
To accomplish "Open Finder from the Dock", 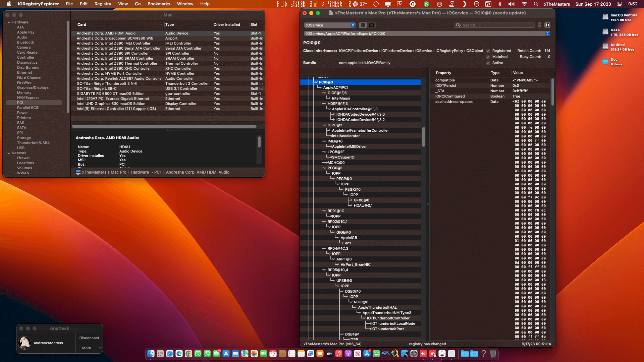I will (151, 354).
